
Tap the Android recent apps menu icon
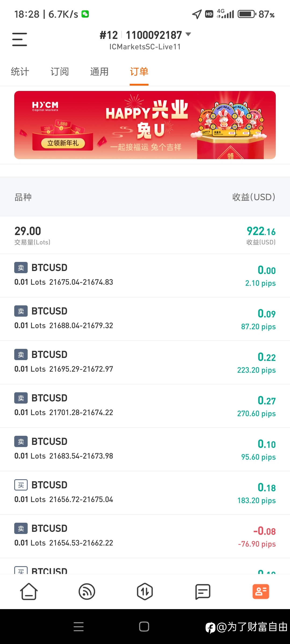click(78, 627)
